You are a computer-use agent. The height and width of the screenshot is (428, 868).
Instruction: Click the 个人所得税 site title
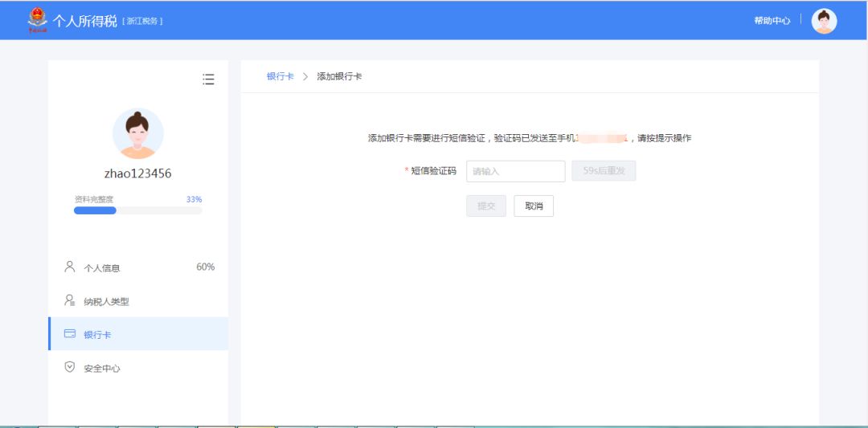pos(85,20)
